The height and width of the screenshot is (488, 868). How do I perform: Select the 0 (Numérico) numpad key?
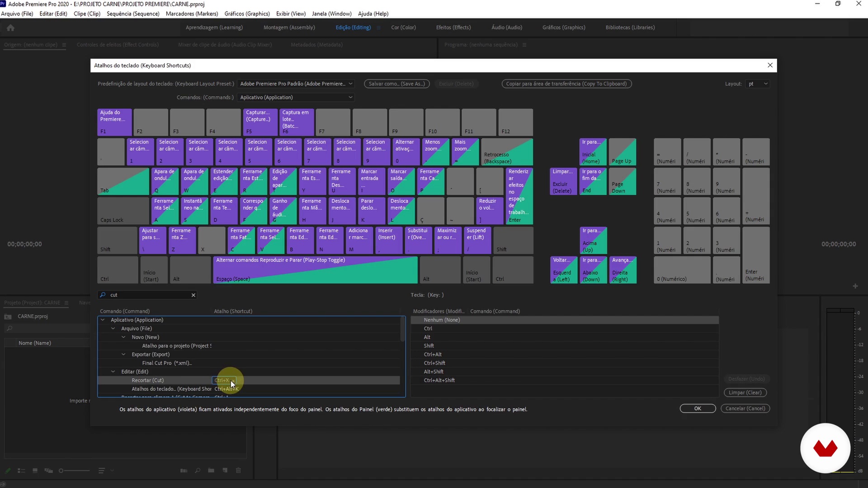click(x=682, y=270)
